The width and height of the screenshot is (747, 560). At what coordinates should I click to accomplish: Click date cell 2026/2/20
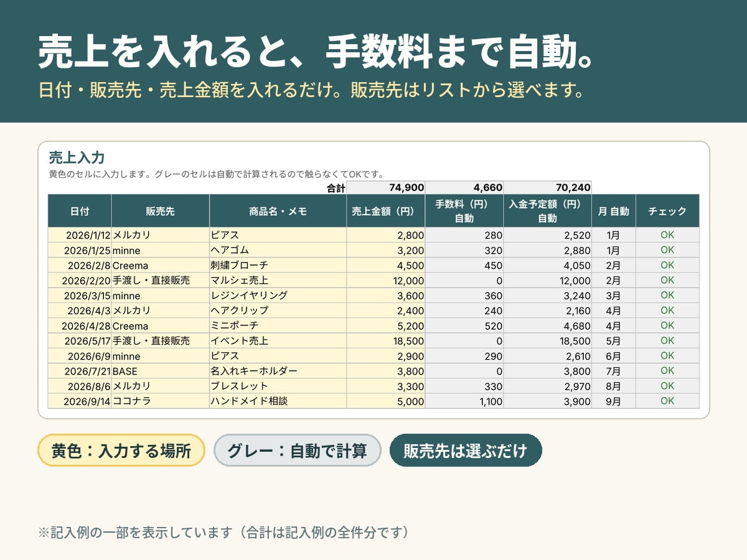pyautogui.click(x=80, y=281)
